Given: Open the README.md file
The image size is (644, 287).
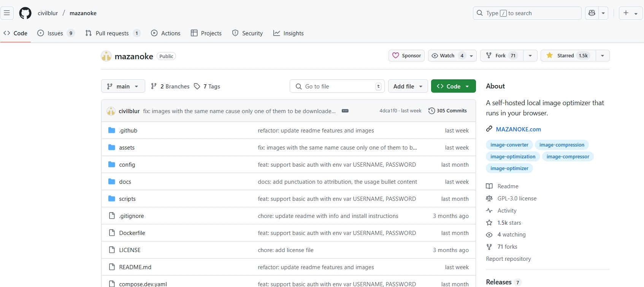Looking at the screenshot, I should (135, 267).
